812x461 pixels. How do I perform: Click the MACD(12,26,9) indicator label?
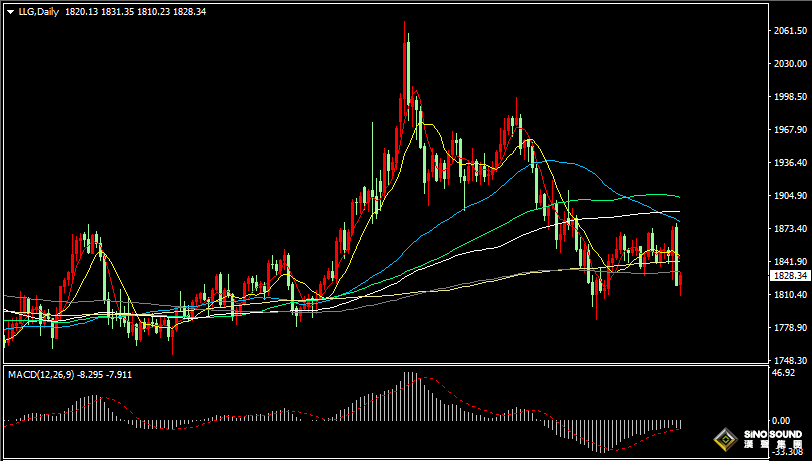41,374
